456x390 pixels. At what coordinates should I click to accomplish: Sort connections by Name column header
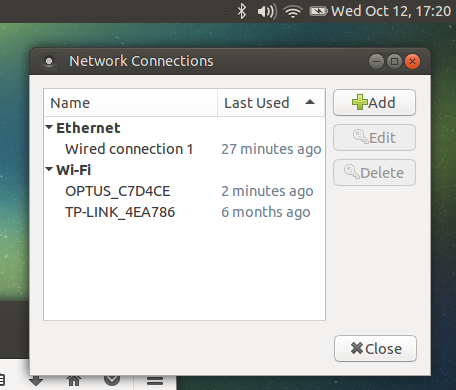coord(131,103)
